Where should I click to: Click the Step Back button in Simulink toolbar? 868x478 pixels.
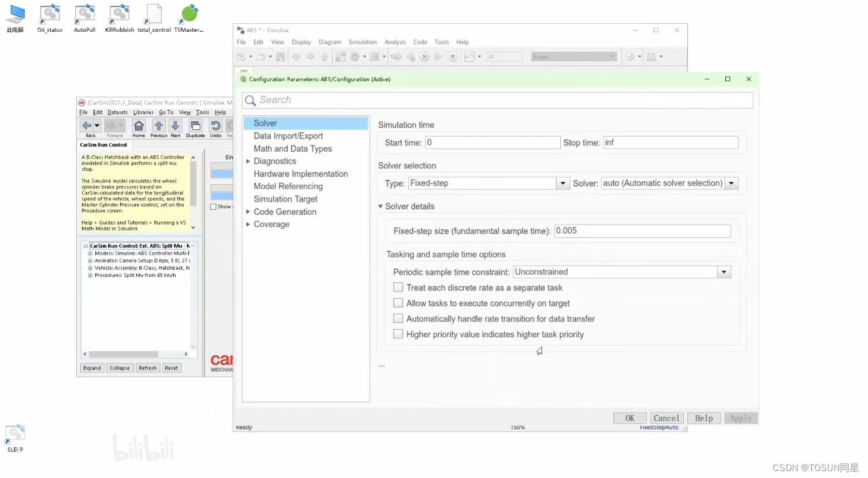point(411,57)
